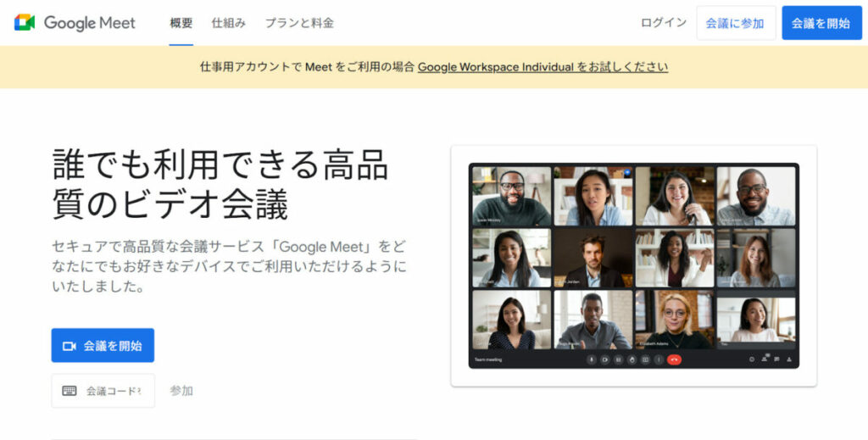Click the captions icon in meeting toolbar
Viewport: 868px width, 440px height.
click(x=619, y=359)
